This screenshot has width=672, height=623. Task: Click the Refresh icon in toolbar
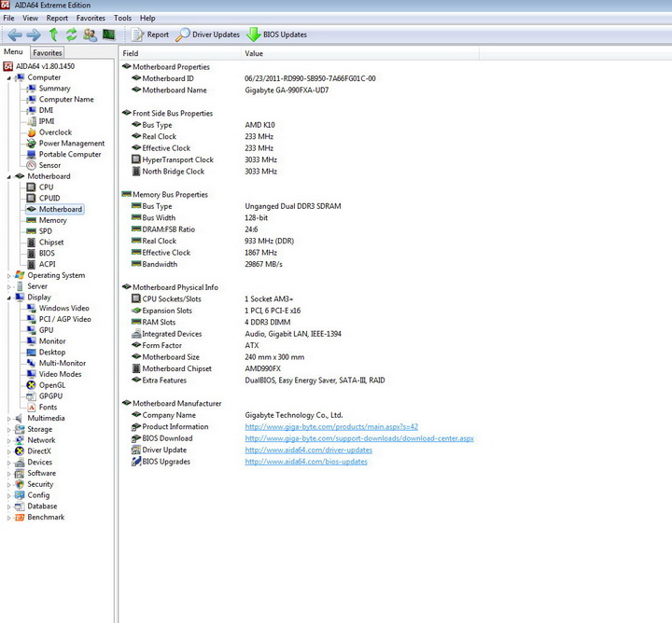[x=71, y=35]
